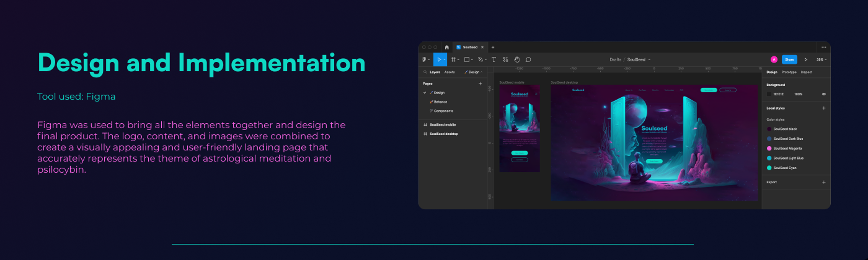The height and width of the screenshot is (260, 868).
Task: Add an export setting with plus icon
Action: 823,182
